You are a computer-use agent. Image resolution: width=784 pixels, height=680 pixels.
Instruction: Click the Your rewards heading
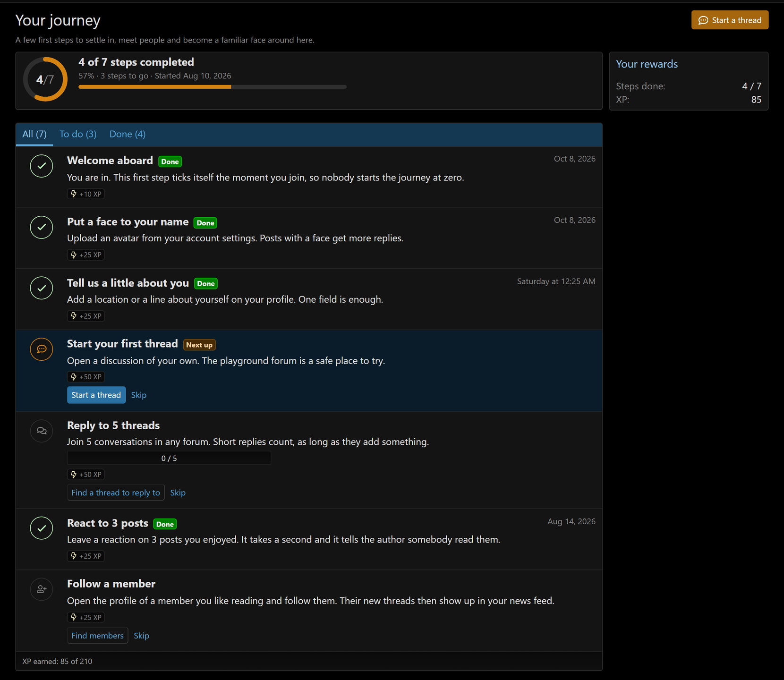(x=647, y=64)
